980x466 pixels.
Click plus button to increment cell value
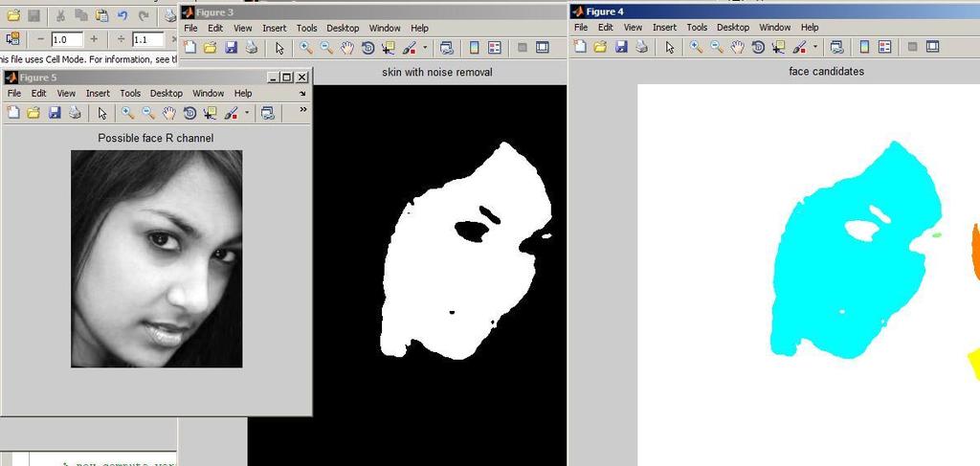tap(94, 39)
